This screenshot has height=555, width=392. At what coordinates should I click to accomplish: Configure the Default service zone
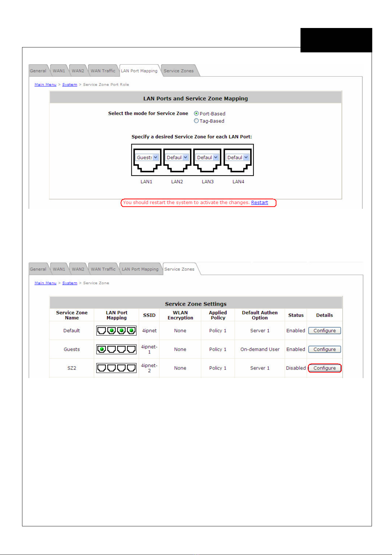[x=325, y=330]
